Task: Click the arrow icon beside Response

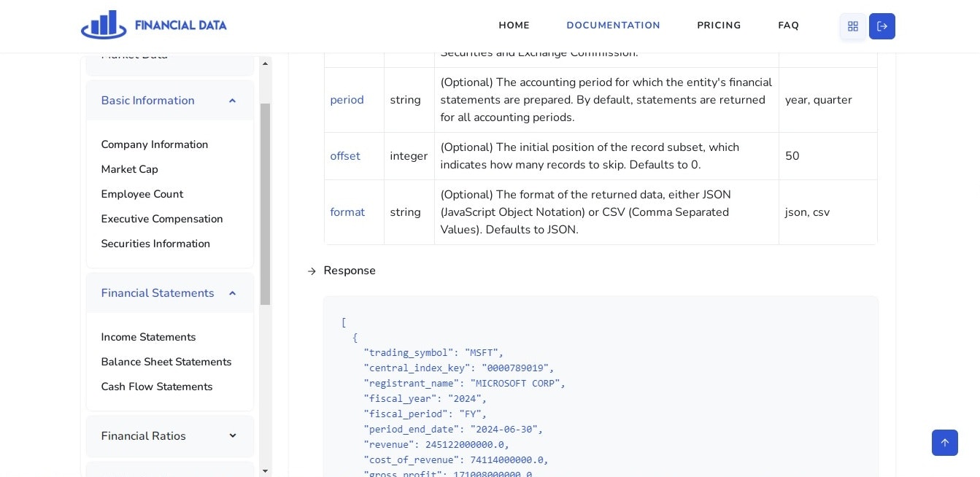Action: [x=312, y=271]
